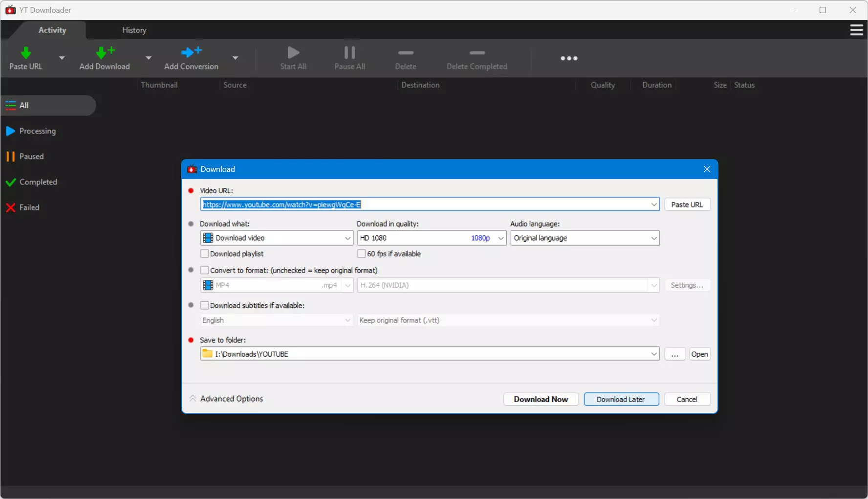Click the Download Later button
Viewport: 868px width, 499px height.
click(x=621, y=399)
